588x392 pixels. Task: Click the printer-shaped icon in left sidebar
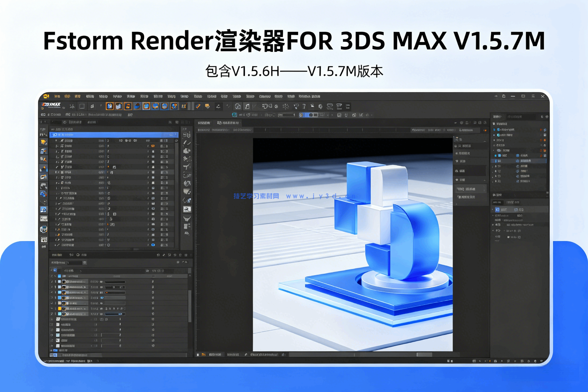(44, 229)
